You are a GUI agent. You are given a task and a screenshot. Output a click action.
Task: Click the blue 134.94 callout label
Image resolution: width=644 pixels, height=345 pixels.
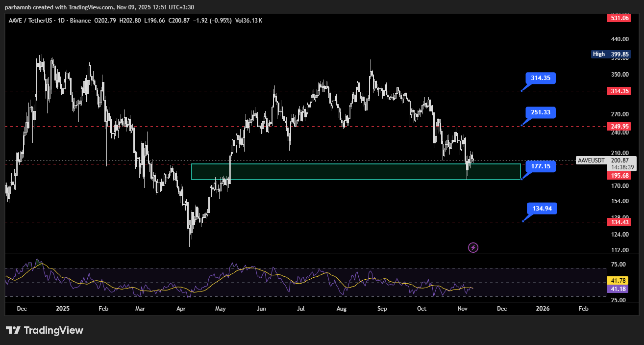(x=542, y=209)
